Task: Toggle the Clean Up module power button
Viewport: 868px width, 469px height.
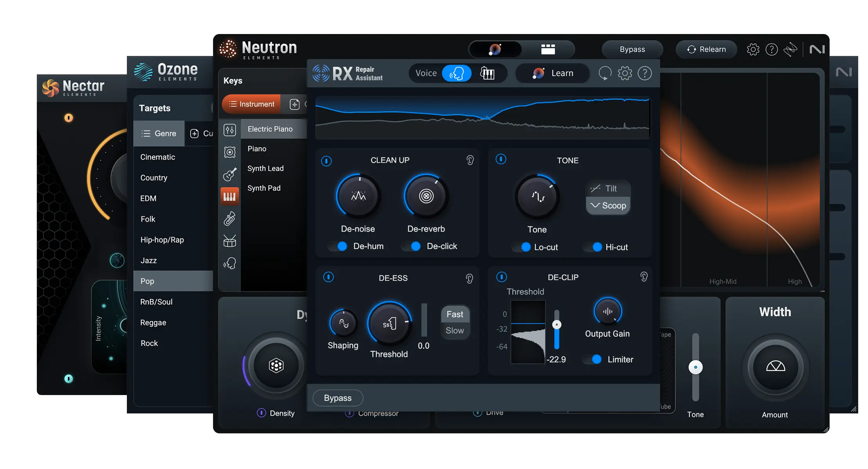Action: pyautogui.click(x=326, y=161)
